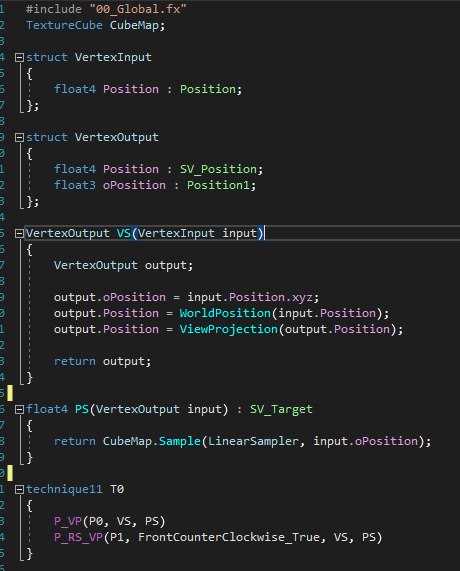Collapse the struct VertexOutput block
Image resolution: width=460 pixels, height=571 pixels.
[x=19, y=138]
